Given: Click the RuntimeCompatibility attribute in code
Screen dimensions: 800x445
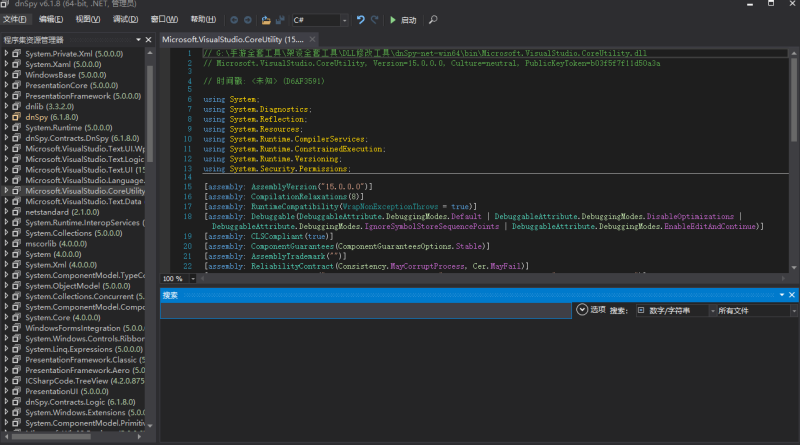Looking at the screenshot, I should coord(294,207).
